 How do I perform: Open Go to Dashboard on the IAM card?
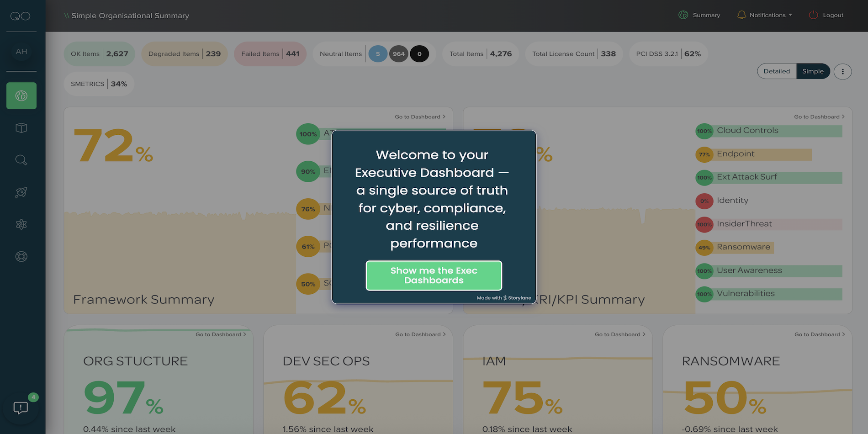[x=619, y=334]
